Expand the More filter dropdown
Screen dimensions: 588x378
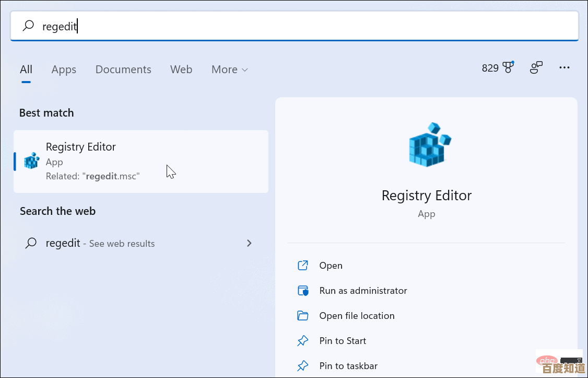[229, 70]
